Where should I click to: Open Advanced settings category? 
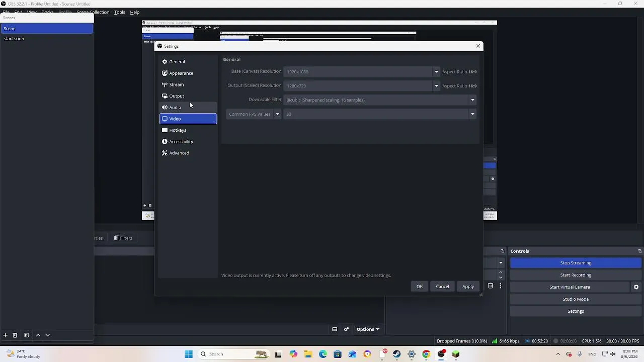coord(188,153)
